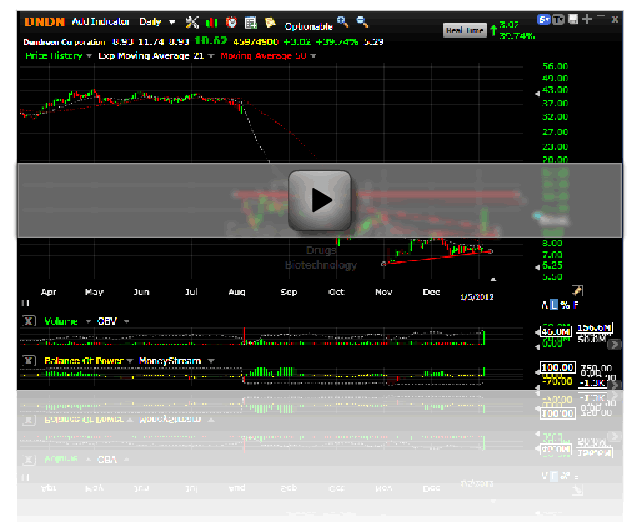Open the chart tools wrench icon
Screen dimensions: 633x522
[192, 22]
